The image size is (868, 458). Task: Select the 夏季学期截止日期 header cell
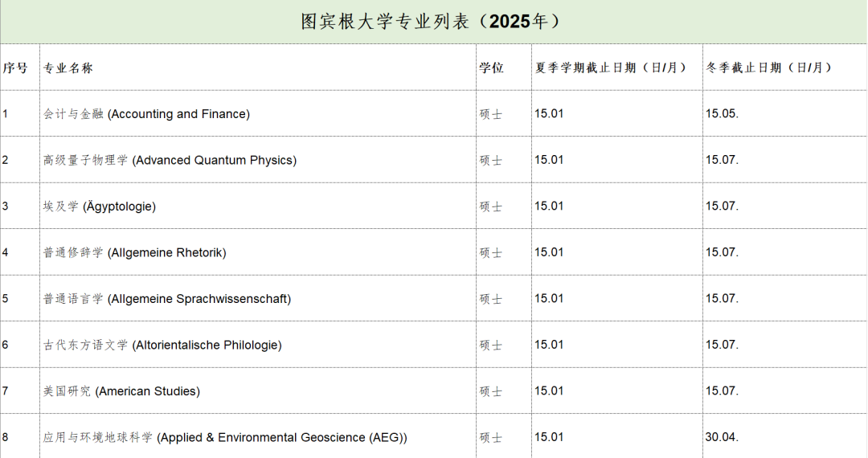click(x=611, y=67)
